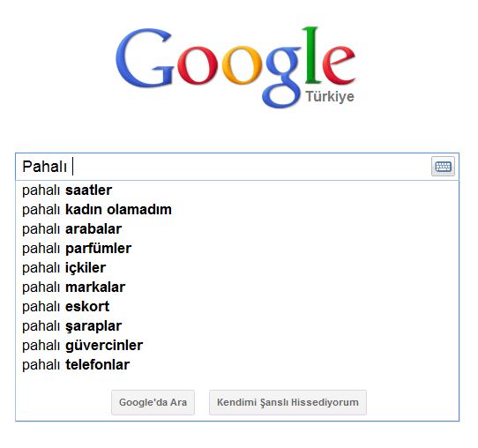Click the Kendimi Şanslı Hissediyorum button

coord(288,402)
